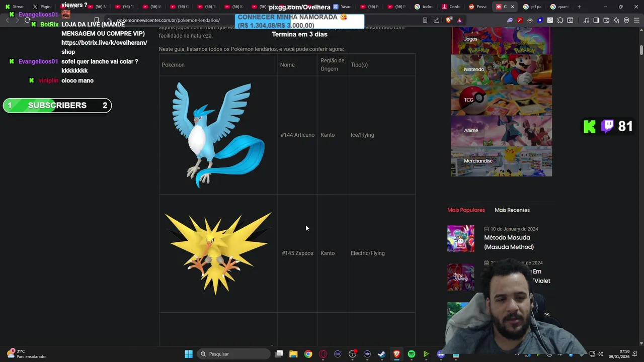Toggle reader mode icon in address bar
The width and height of the screenshot is (644, 362).
pos(425,20)
